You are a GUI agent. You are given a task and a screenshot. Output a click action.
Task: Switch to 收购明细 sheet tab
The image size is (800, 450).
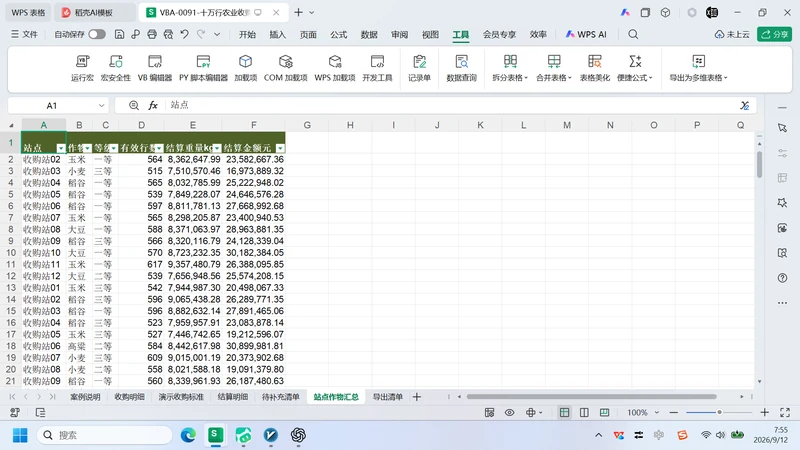(x=129, y=396)
